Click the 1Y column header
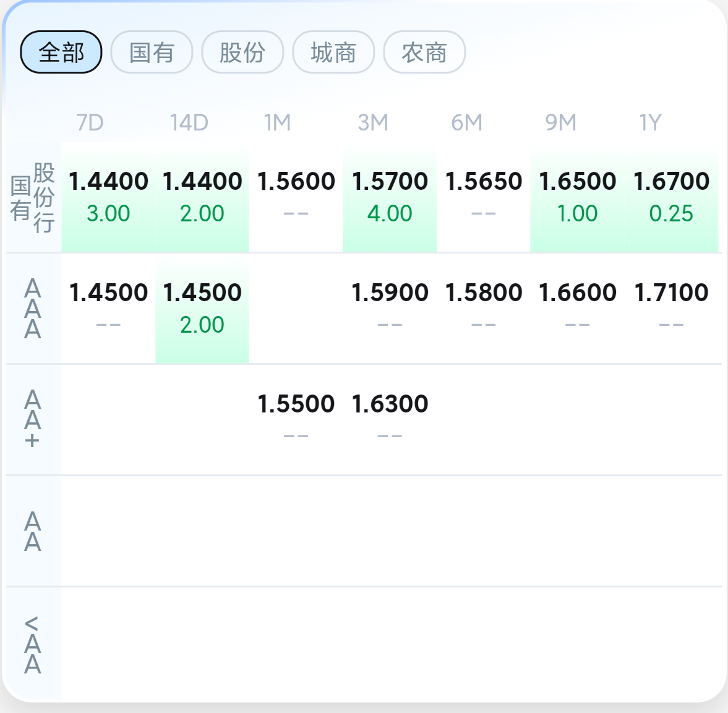Screen dimensions: 728x713 (650, 122)
